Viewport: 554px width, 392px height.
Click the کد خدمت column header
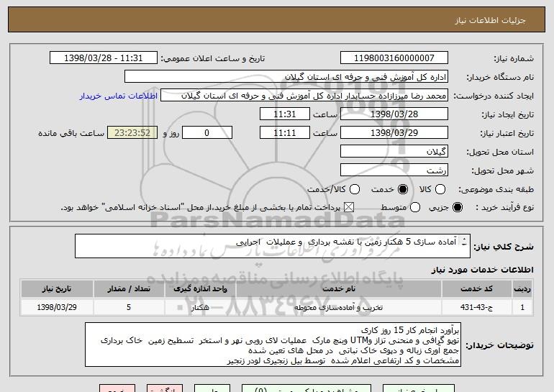click(476, 289)
